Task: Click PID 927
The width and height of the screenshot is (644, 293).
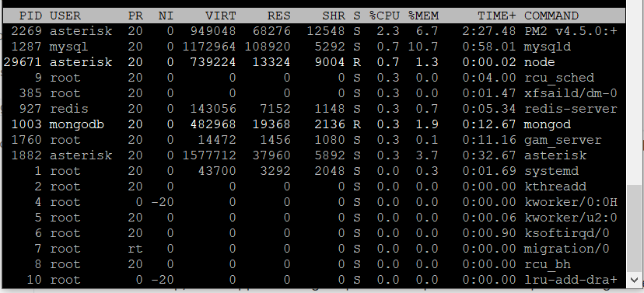Action: click(x=30, y=109)
